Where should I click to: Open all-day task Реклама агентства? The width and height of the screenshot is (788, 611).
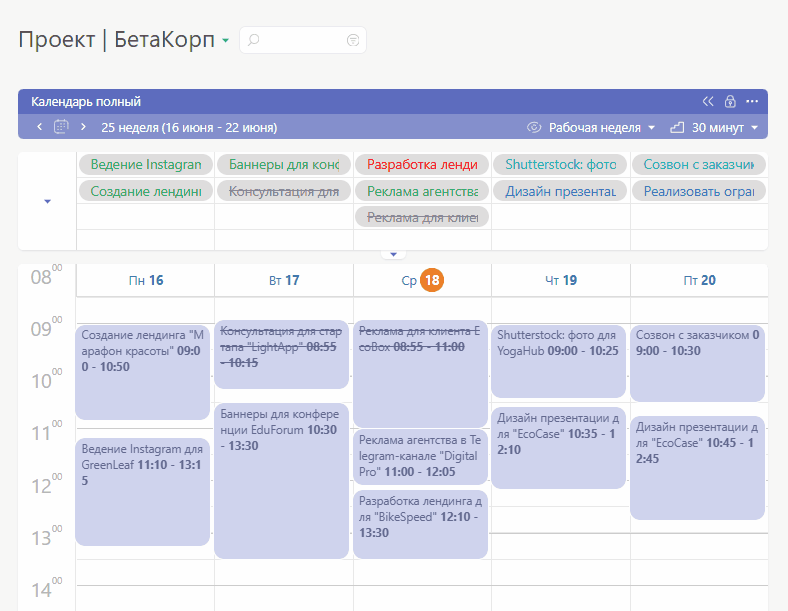click(422, 191)
